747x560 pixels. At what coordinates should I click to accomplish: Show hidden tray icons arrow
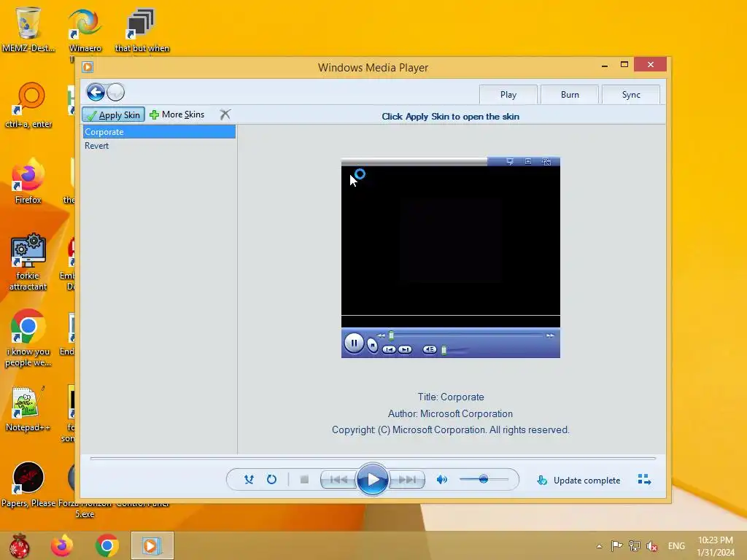click(x=600, y=546)
